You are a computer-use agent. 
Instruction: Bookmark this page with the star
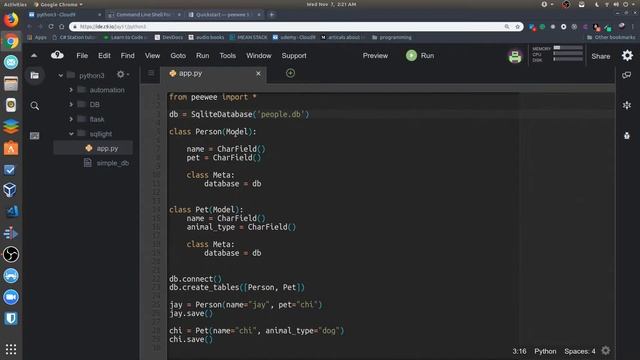point(518,27)
